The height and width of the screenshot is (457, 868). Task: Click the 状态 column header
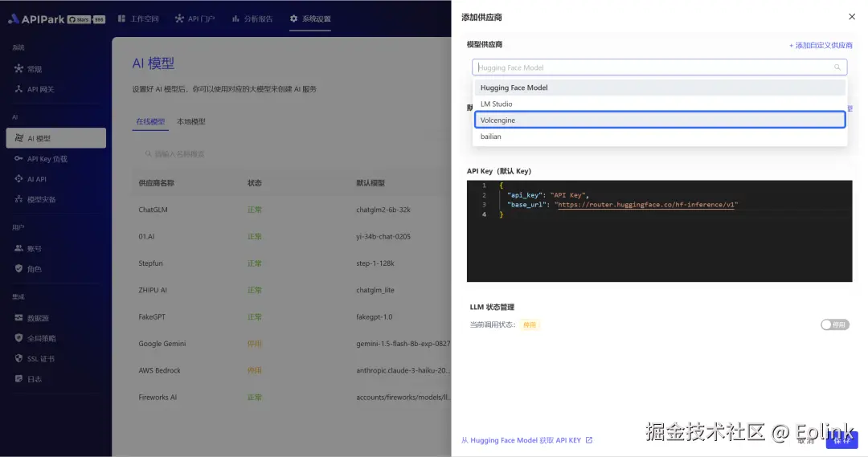[254, 183]
